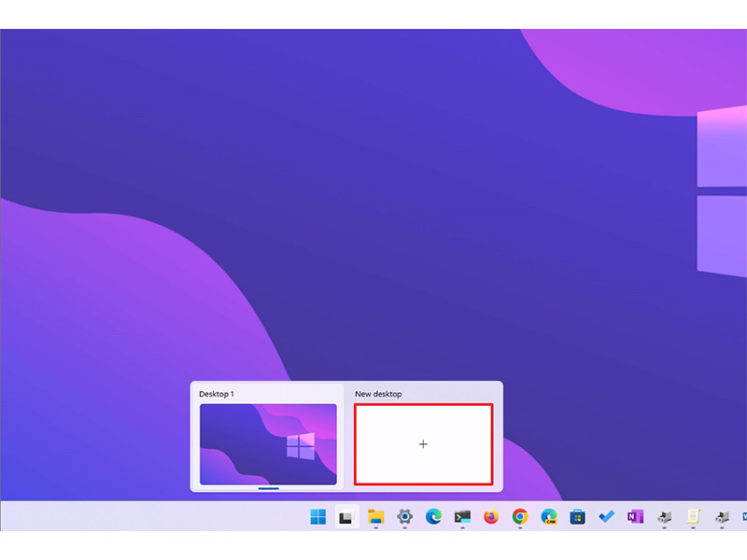The width and height of the screenshot is (747, 560).
Task: Open the Windows Start menu
Action: [x=318, y=516]
